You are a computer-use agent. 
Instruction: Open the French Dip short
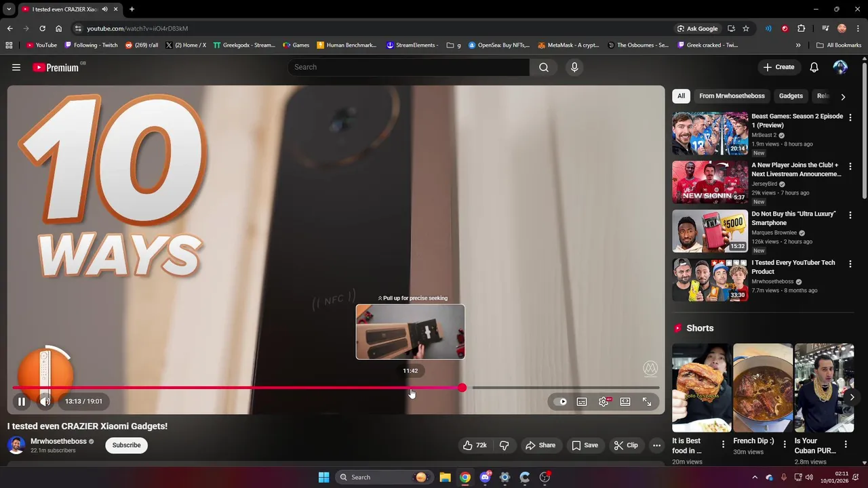point(763,388)
